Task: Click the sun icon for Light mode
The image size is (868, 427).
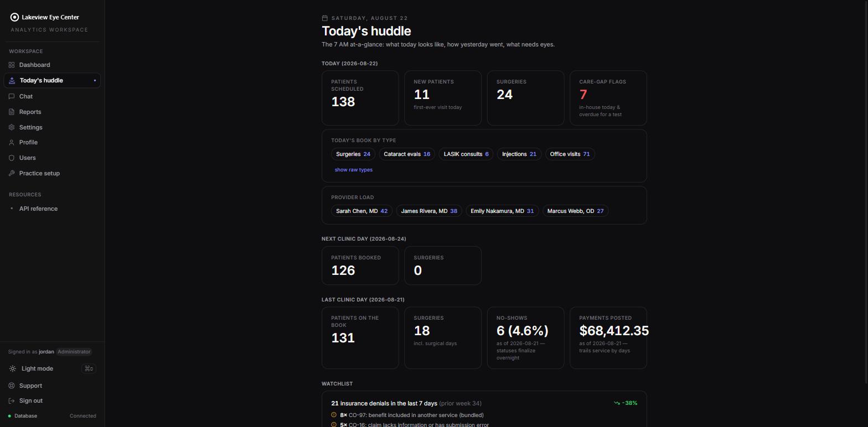Action: coord(13,368)
